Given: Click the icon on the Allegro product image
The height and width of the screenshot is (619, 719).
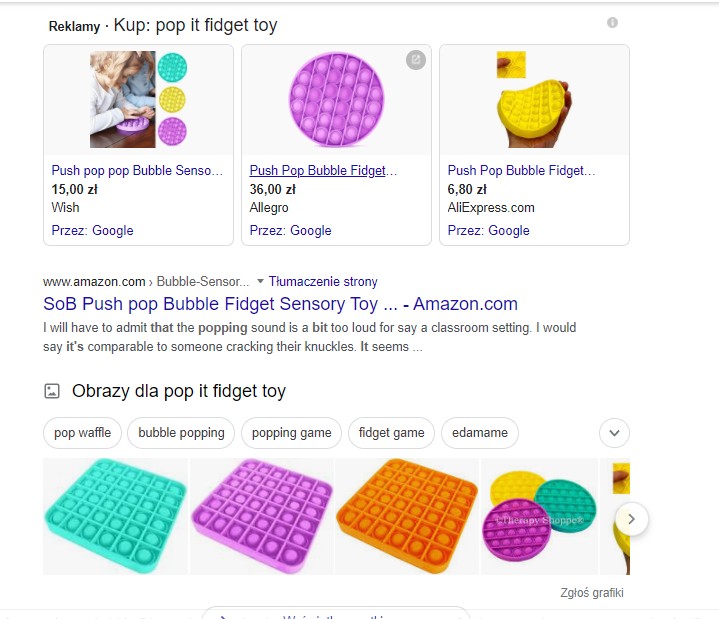Looking at the screenshot, I should coord(416,60).
